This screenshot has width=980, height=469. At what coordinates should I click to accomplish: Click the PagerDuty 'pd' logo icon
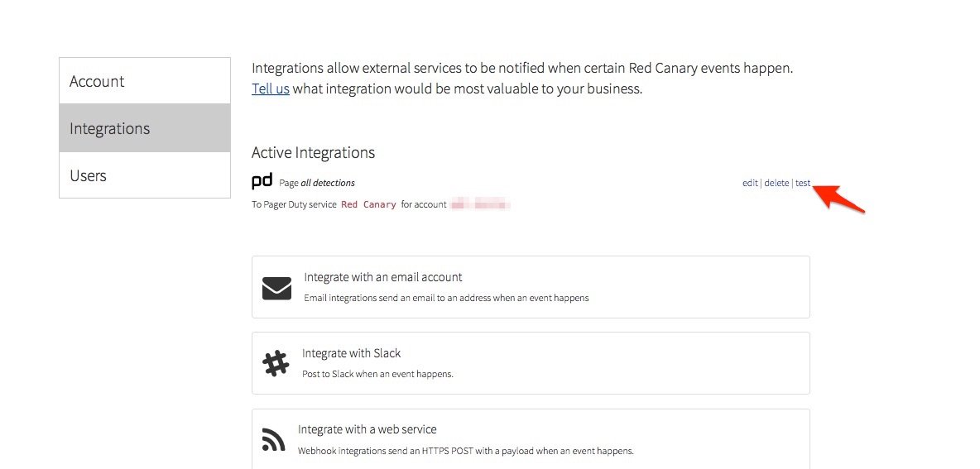click(x=262, y=181)
